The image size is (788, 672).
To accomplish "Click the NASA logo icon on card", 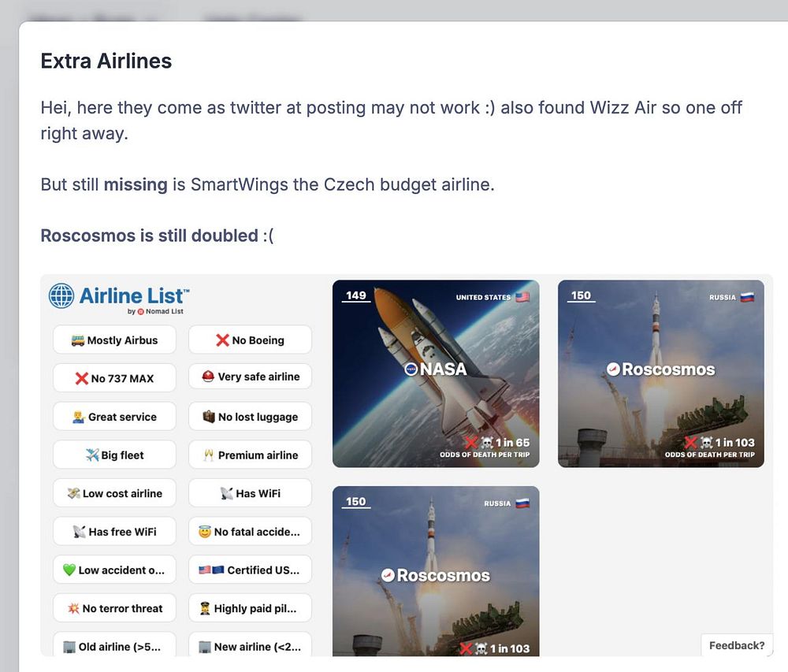I will point(411,369).
